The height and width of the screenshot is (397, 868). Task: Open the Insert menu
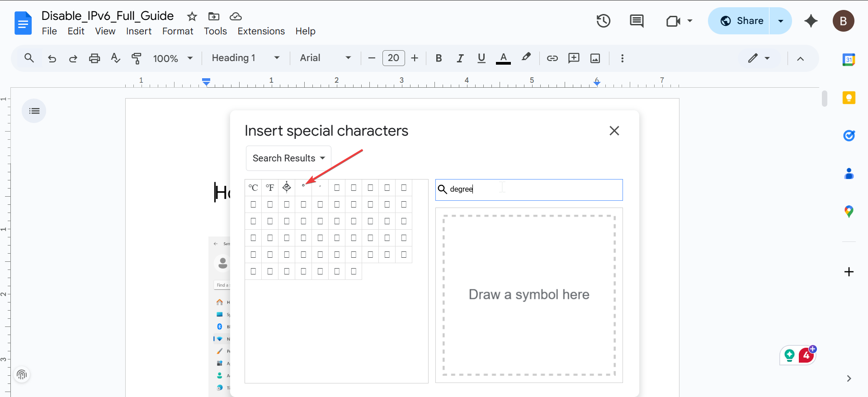[x=138, y=31]
